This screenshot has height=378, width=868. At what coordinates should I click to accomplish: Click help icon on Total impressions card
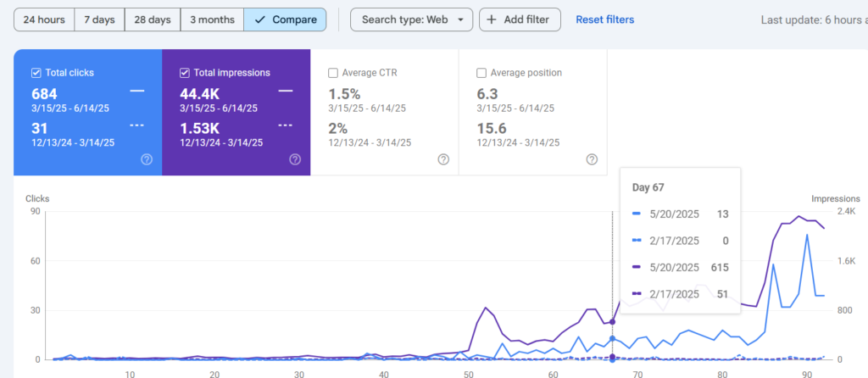(x=295, y=159)
